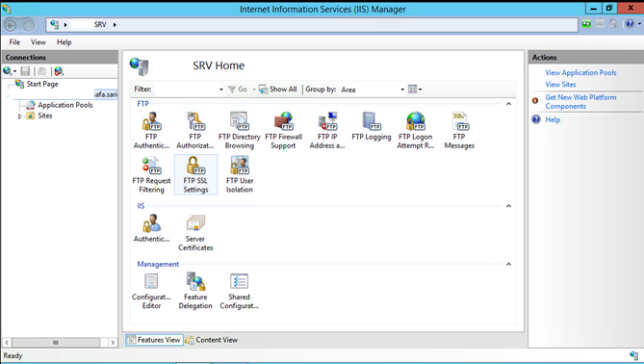The height and width of the screenshot is (364, 644).
Task: Switch to Content View tab
Action: coord(212,340)
